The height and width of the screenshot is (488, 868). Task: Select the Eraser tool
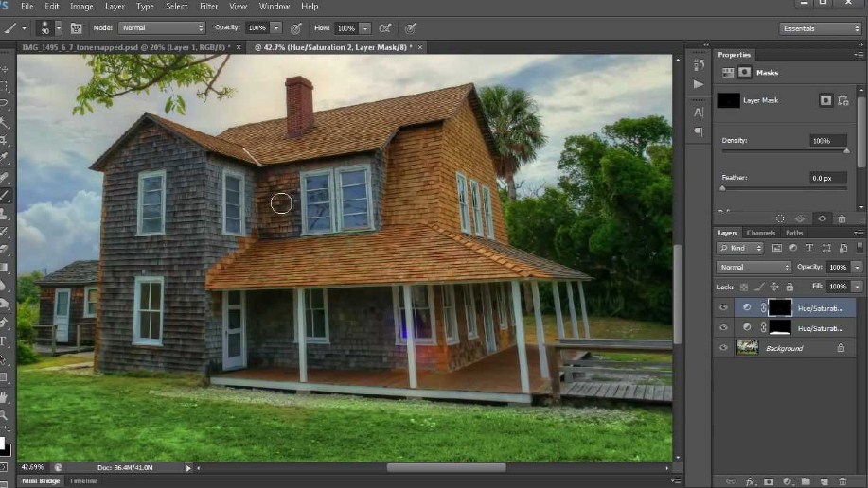coord(4,249)
